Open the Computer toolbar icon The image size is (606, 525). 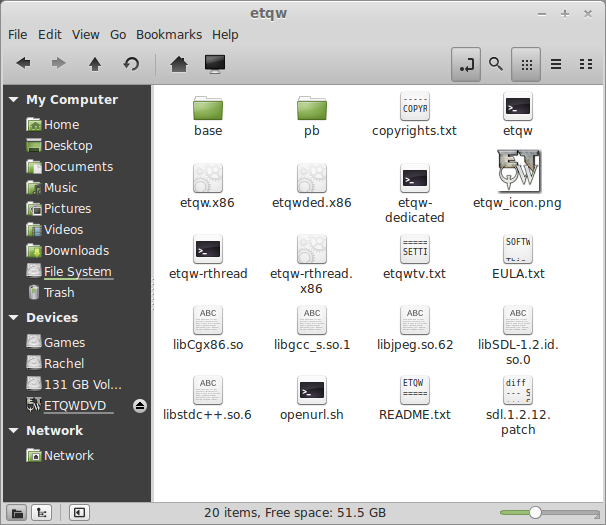(215, 63)
